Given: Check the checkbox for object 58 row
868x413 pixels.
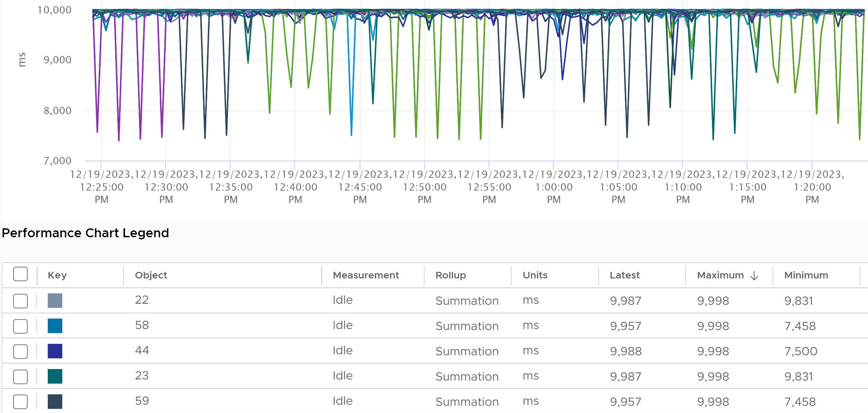Looking at the screenshot, I should (20, 326).
